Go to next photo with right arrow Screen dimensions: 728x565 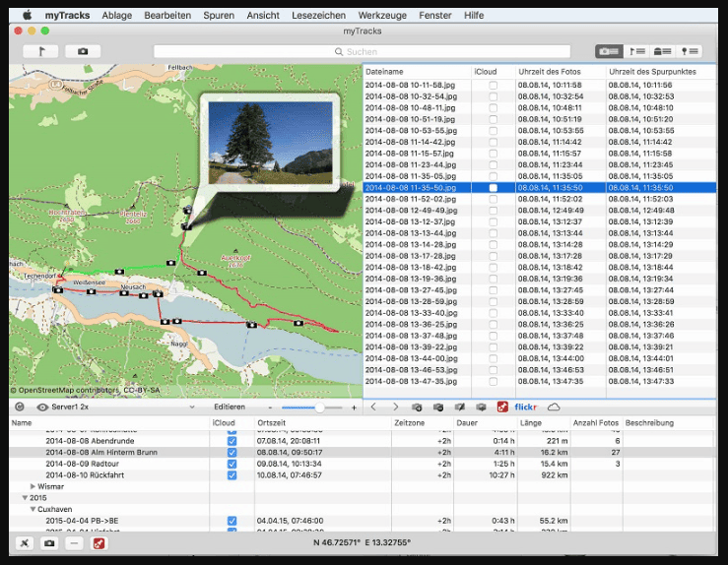pyautogui.click(x=395, y=407)
